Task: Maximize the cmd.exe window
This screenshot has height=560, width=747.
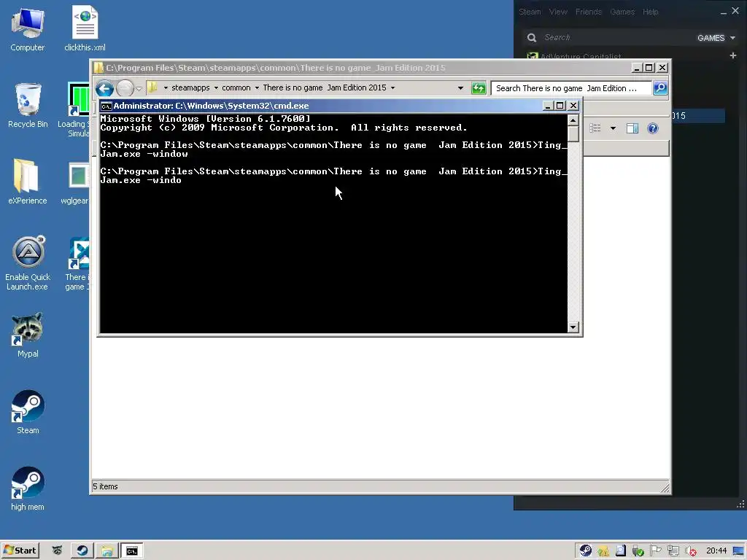Action: (x=560, y=106)
